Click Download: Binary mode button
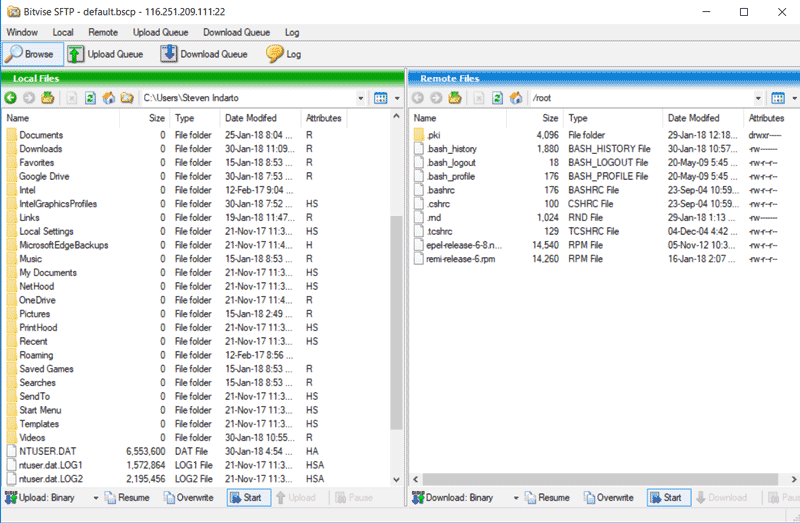The height and width of the screenshot is (523, 800). pos(453,497)
